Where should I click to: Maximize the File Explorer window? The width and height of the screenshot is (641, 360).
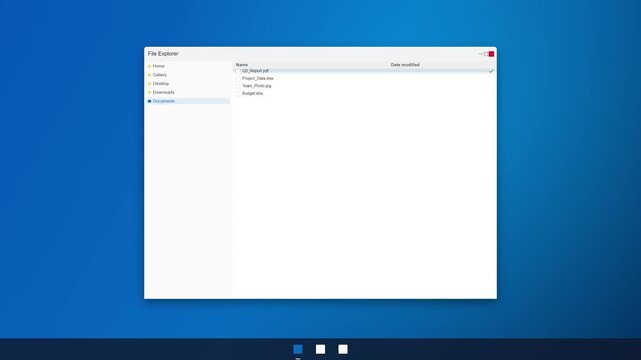click(486, 54)
